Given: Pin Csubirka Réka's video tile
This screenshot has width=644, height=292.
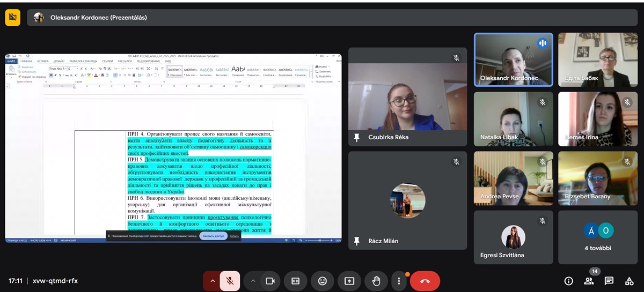Looking at the screenshot, I should coord(357,137).
